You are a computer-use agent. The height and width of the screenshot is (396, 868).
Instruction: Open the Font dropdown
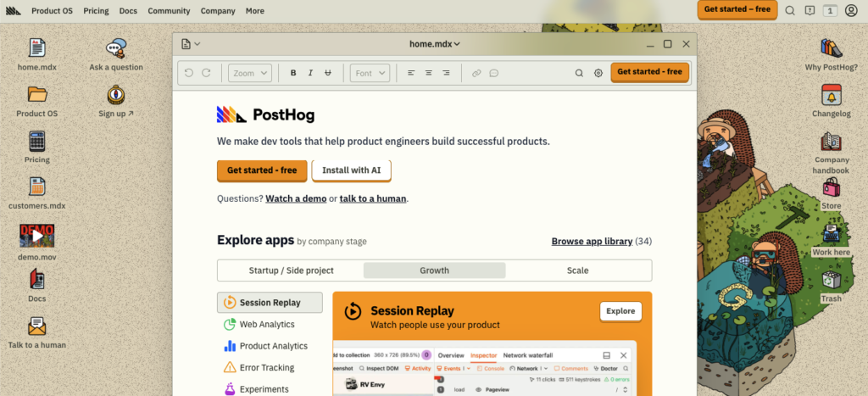coord(370,73)
